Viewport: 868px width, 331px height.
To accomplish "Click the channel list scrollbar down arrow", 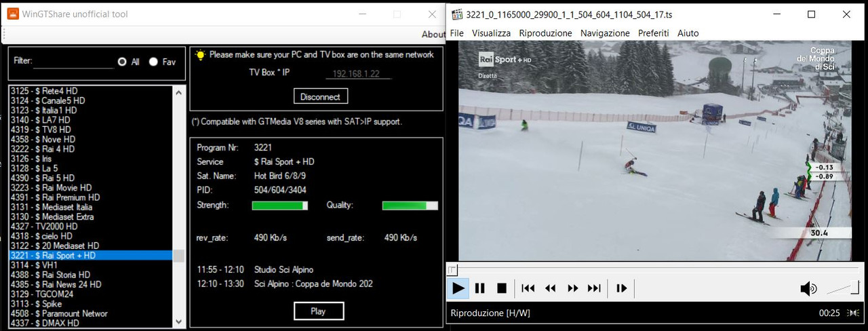I will click(179, 322).
